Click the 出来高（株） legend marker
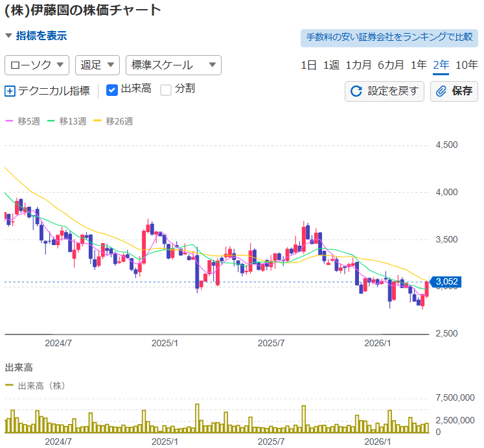Viewport: 484px width, 448px height. click(9, 385)
